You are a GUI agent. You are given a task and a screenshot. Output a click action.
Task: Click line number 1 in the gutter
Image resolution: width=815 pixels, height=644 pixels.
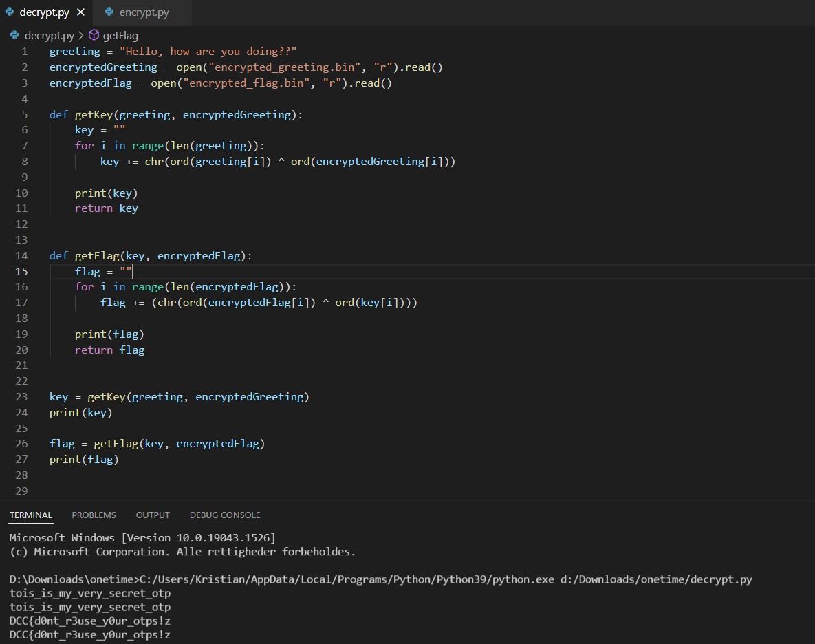tap(25, 52)
